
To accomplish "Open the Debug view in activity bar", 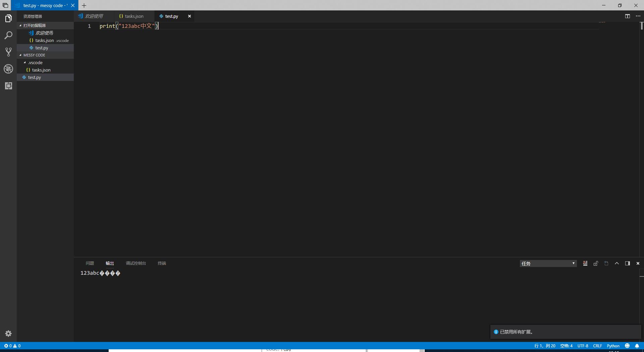I will [8, 69].
